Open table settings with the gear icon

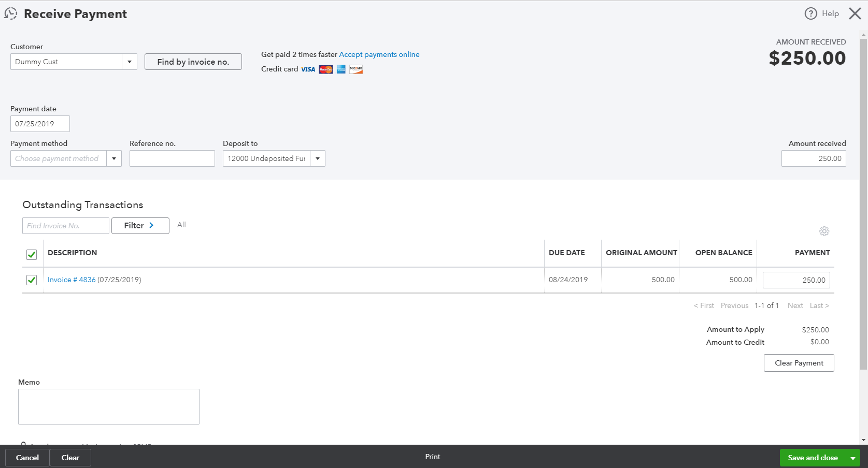coord(824,231)
